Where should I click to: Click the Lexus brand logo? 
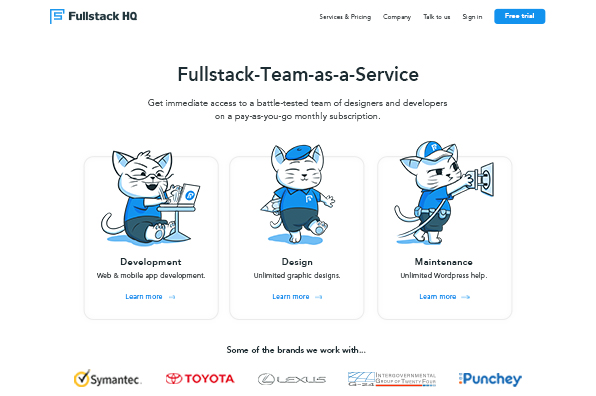click(292, 379)
